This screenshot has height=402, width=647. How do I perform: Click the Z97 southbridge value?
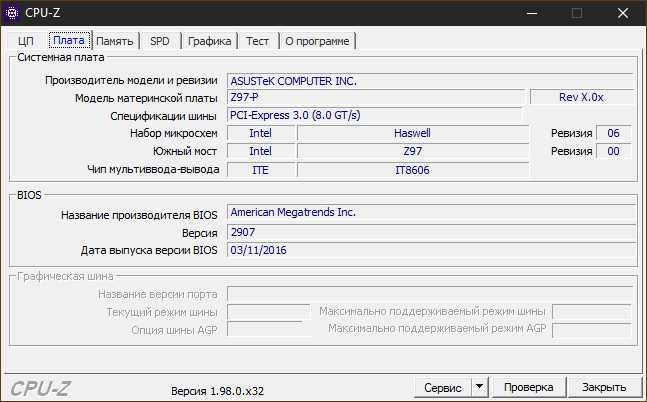413,151
